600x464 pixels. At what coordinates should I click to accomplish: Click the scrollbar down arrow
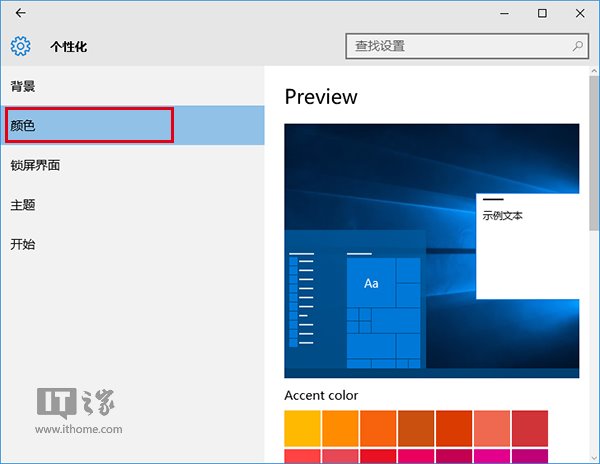point(594,457)
